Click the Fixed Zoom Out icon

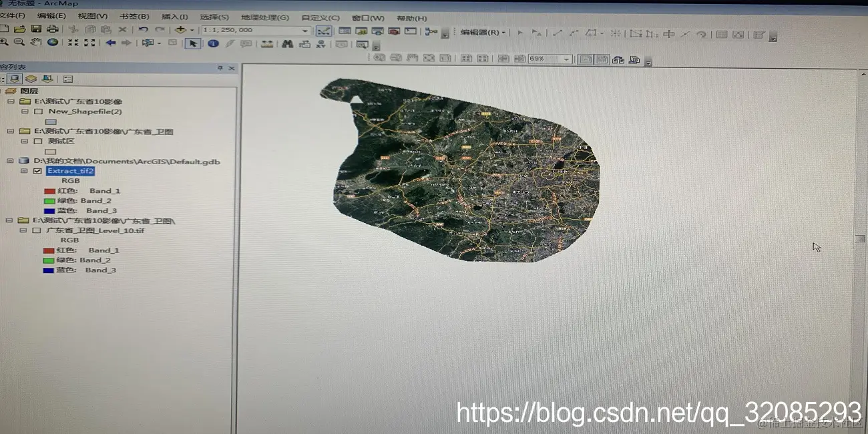[x=89, y=43]
